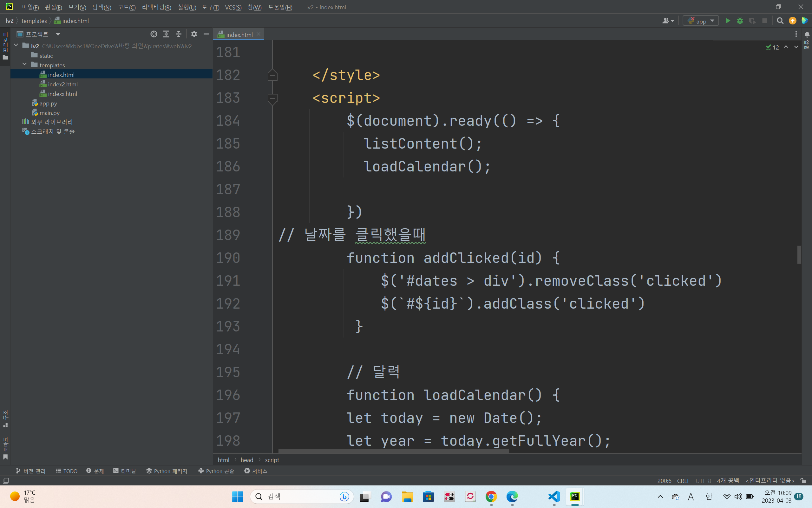Open the View menu (보기)

click(x=77, y=7)
